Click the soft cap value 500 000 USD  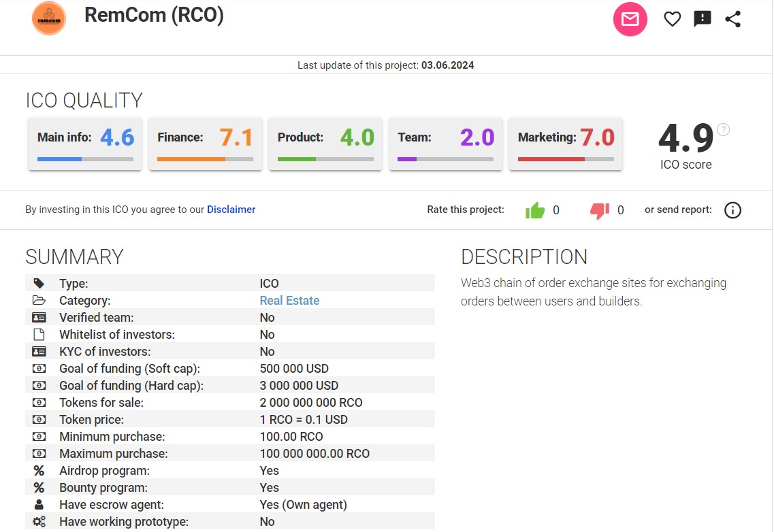[x=294, y=369]
